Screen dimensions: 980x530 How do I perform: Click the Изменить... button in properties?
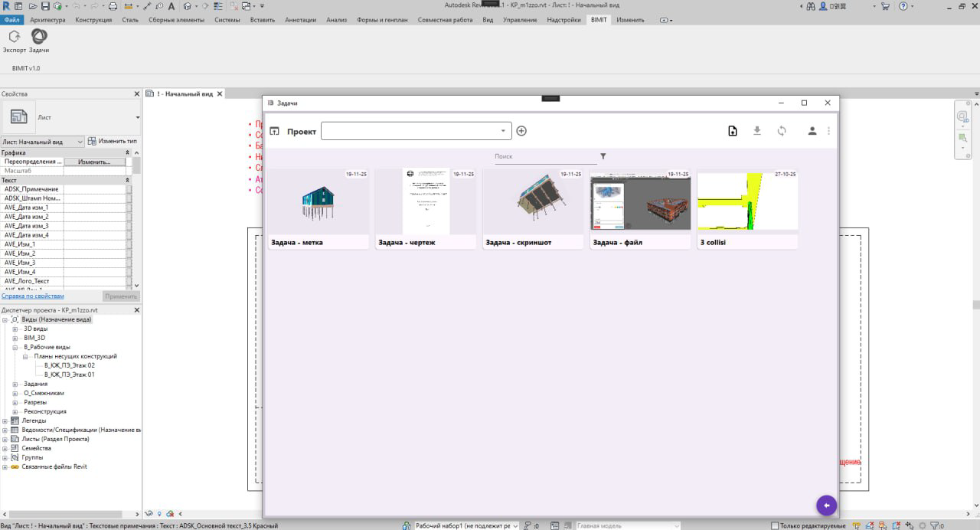click(x=94, y=162)
